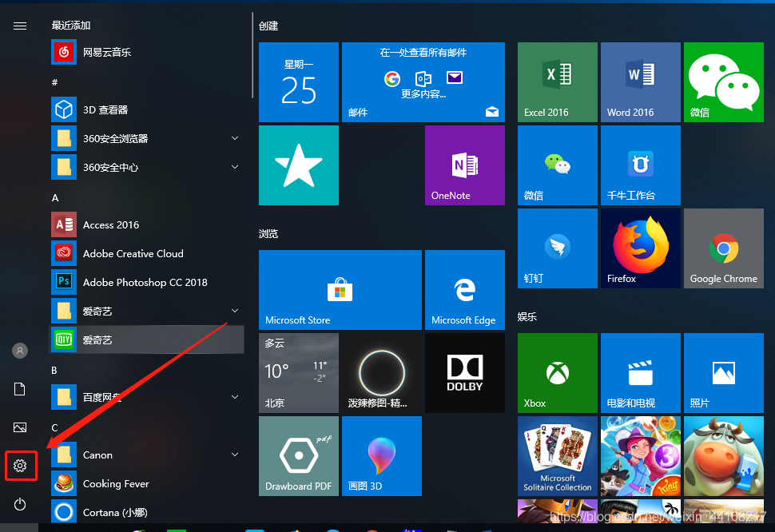Open Microsoft Solitaire Collection tile
Screen dimensions: 775x532
point(558,455)
